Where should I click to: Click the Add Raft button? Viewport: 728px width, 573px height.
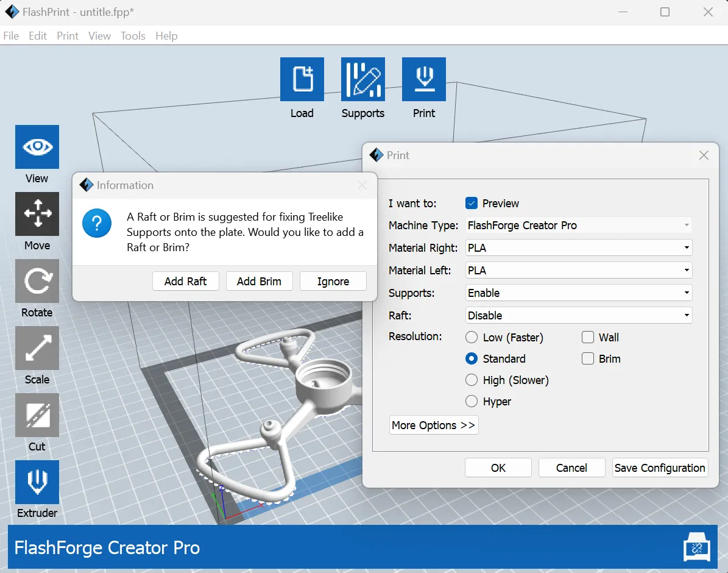tap(186, 281)
